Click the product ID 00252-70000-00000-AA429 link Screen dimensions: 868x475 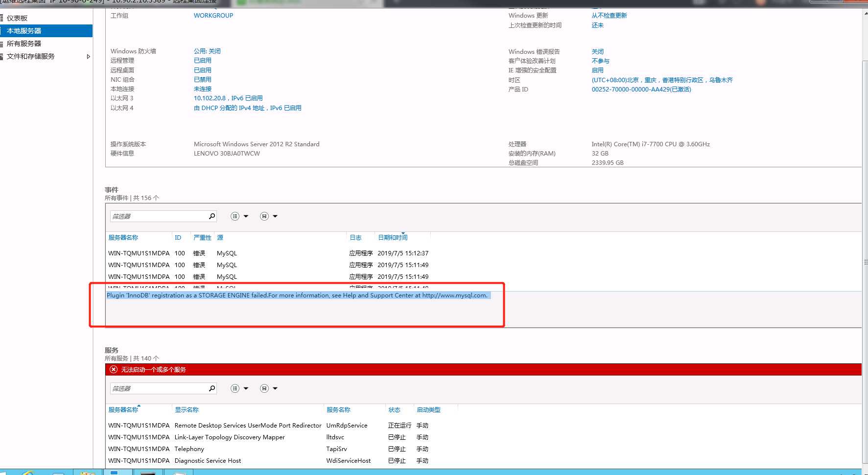click(x=641, y=90)
